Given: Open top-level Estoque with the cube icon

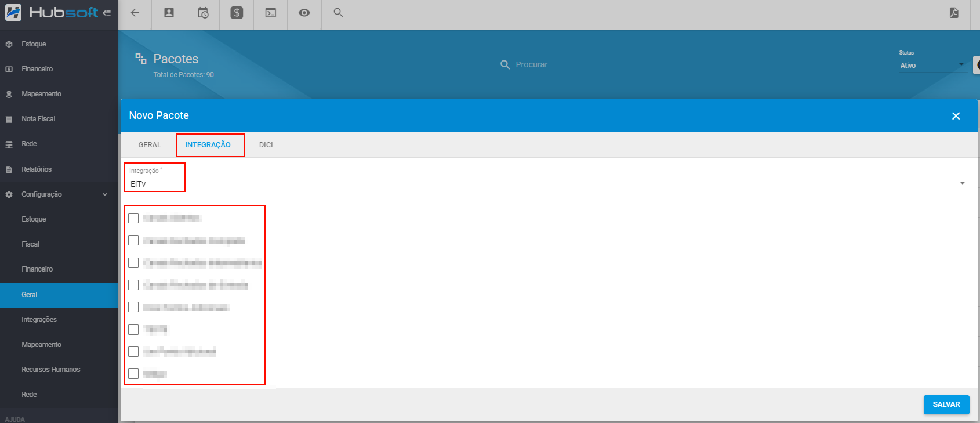Looking at the screenshot, I should 59,44.
